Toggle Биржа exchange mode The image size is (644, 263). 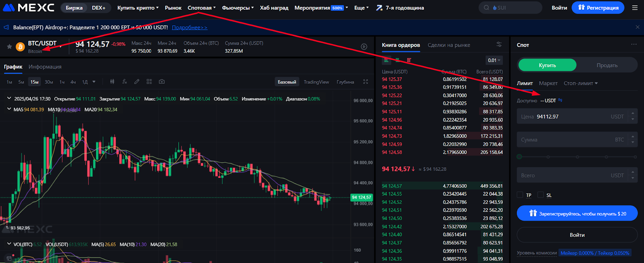[x=74, y=8]
